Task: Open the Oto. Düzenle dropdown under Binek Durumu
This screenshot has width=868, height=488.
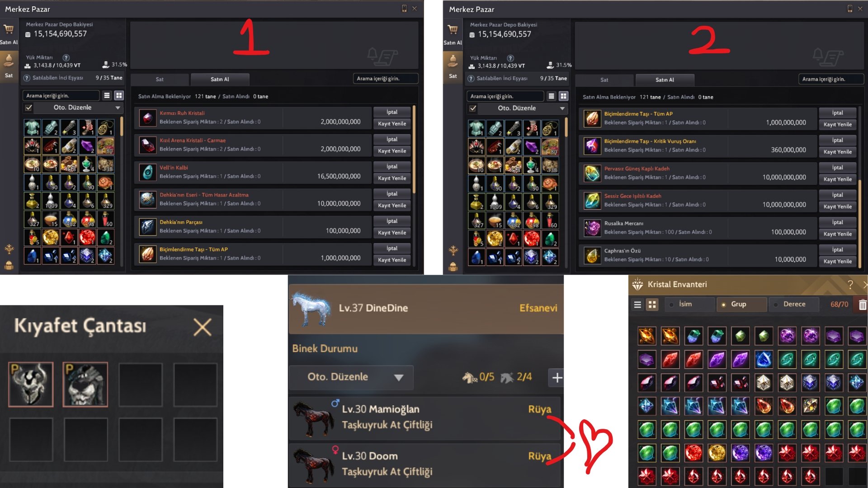Action: [351, 377]
